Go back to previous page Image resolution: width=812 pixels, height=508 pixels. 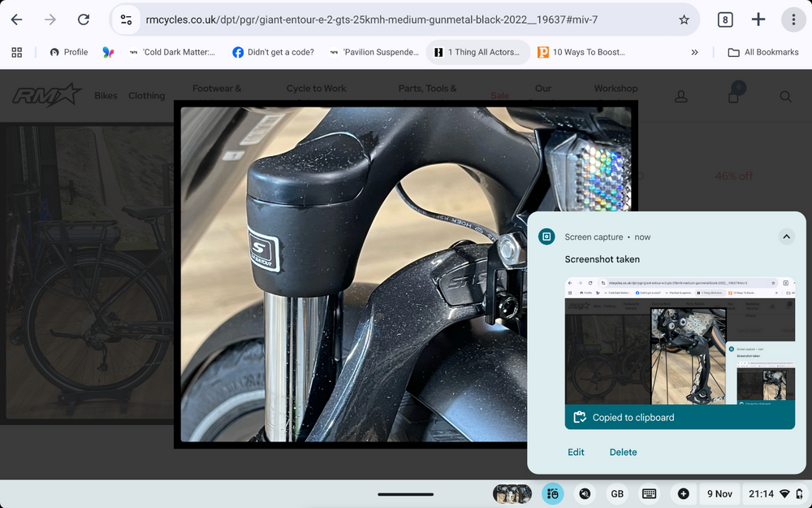pyautogui.click(x=16, y=20)
